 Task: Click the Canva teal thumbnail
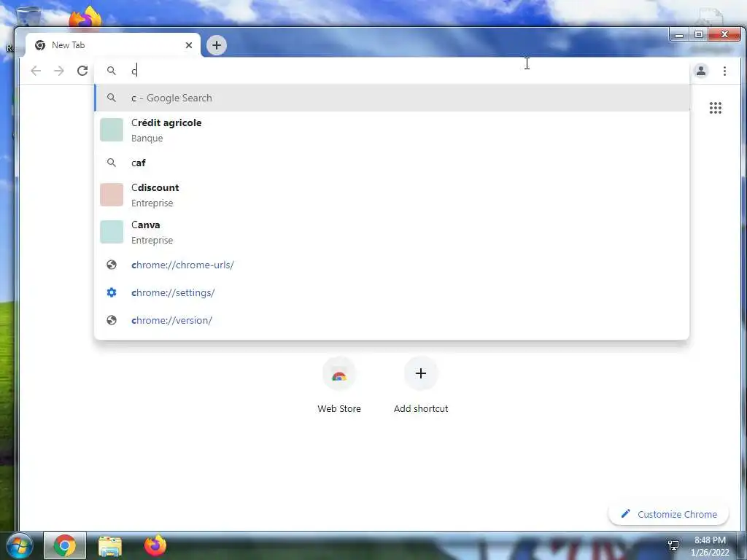coord(112,232)
